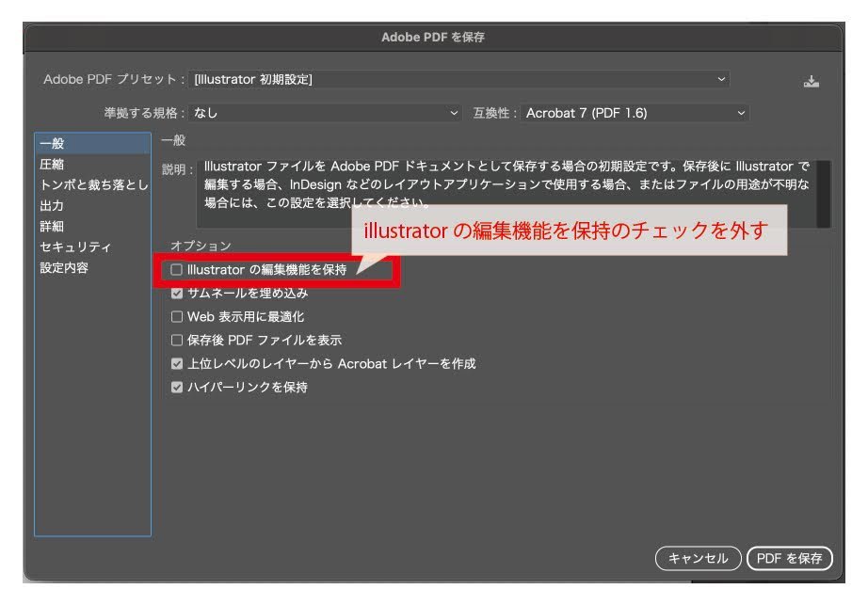Click the Adobe PDF を保存 title text
This screenshot has width=868, height=605.
tap(433, 37)
